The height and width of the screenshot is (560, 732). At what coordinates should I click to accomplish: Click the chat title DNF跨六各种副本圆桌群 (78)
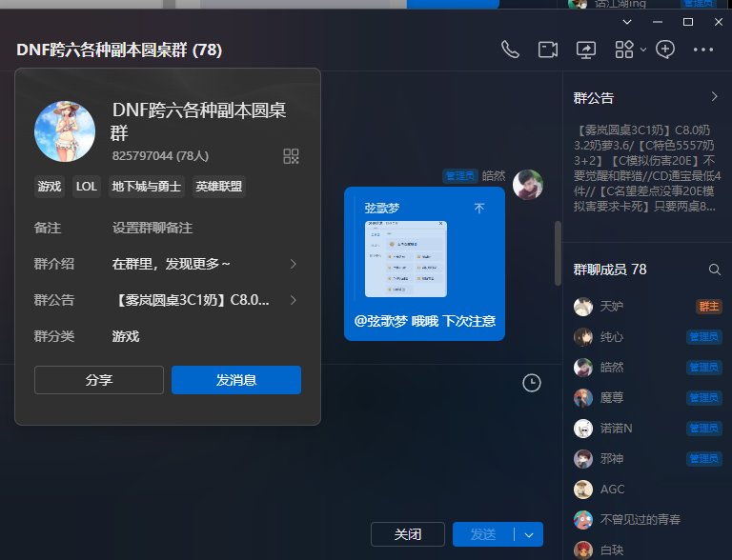pyautogui.click(x=119, y=50)
